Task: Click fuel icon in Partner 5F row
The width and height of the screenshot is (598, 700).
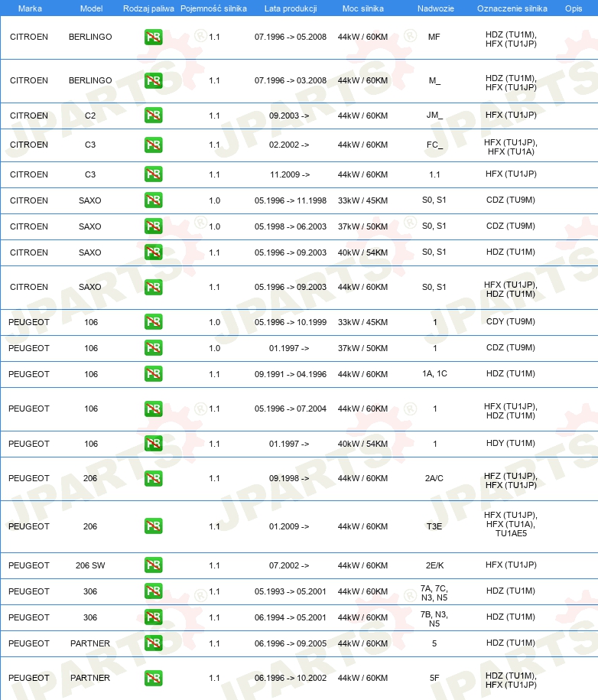Action: tap(153, 678)
